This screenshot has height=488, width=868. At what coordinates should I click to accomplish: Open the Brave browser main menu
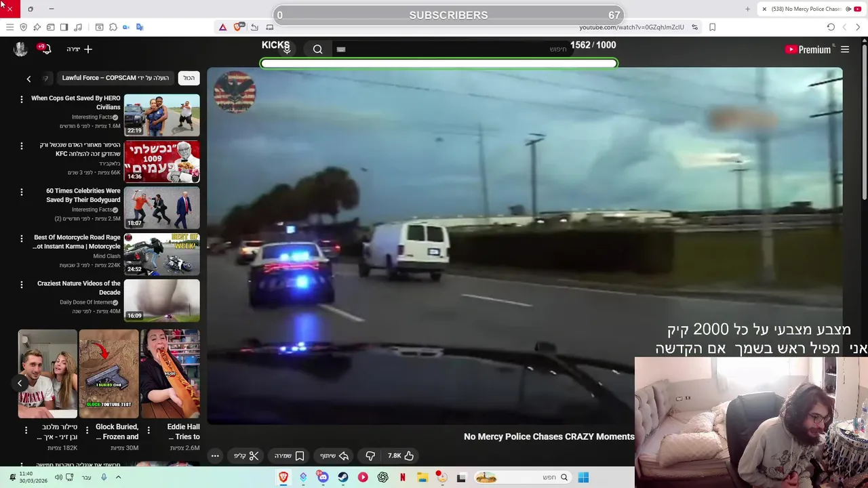[x=9, y=27]
